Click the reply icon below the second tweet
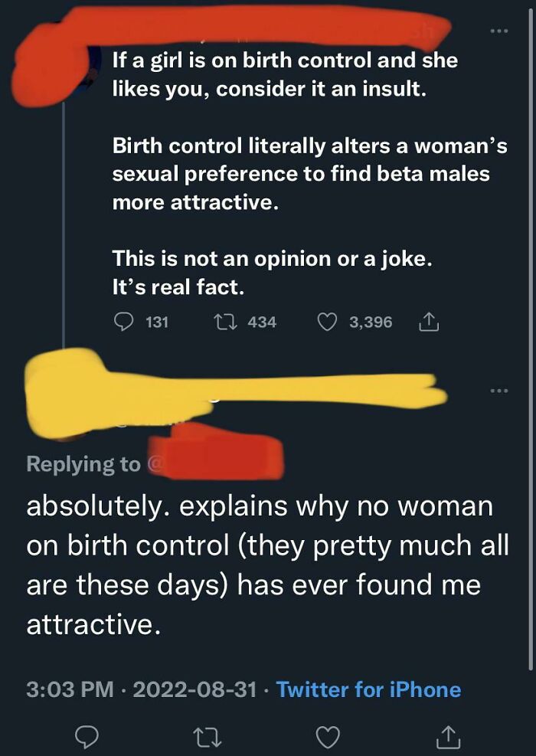The image size is (536, 756). [87, 735]
